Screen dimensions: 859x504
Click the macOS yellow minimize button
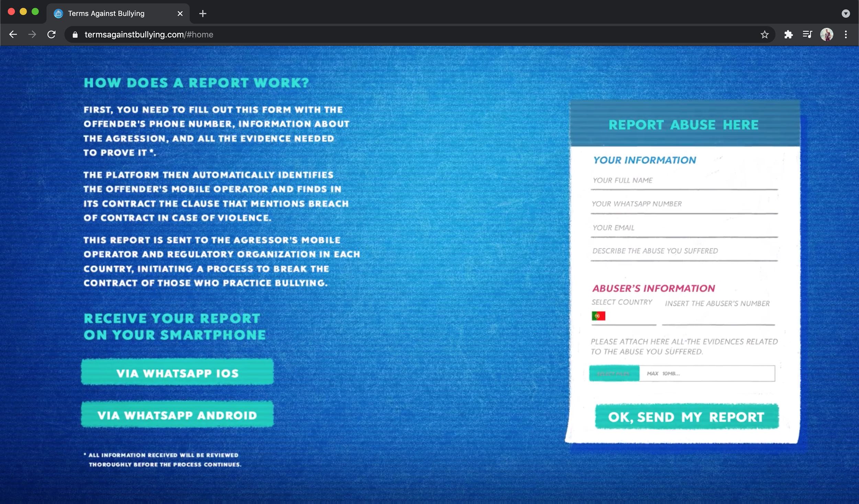coord(23,12)
